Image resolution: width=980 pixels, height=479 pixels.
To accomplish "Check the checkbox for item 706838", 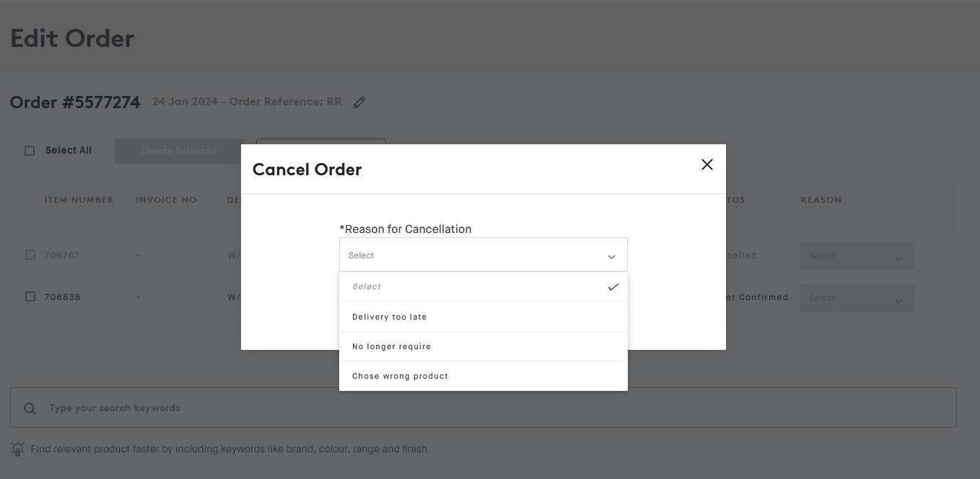I will pyautogui.click(x=29, y=296).
